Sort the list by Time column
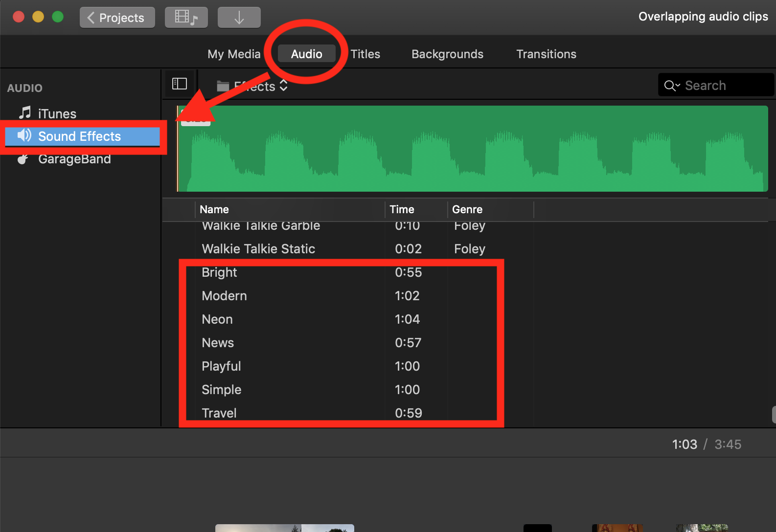This screenshot has height=532, width=776. pyautogui.click(x=402, y=209)
